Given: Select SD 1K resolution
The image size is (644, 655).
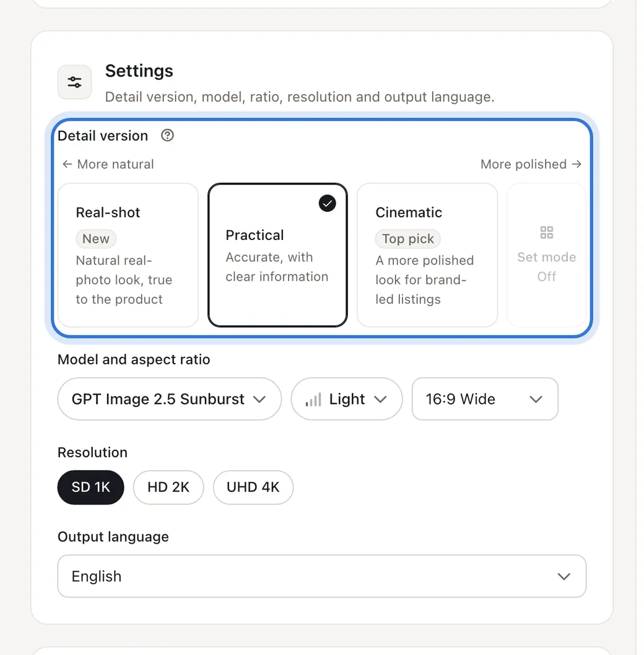Looking at the screenshot, I should pyautogui.click(x=90, y=487).
